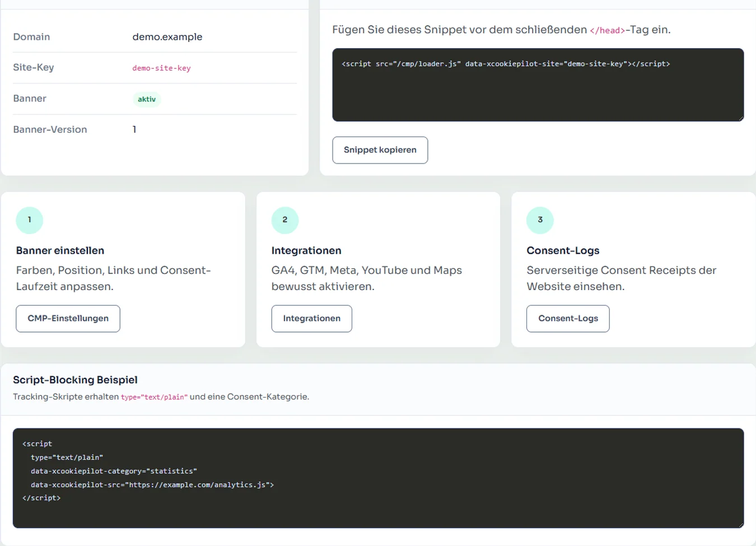Click into the loader.js snippet code box
Screen dimensions: 756x546
point(538,85)
